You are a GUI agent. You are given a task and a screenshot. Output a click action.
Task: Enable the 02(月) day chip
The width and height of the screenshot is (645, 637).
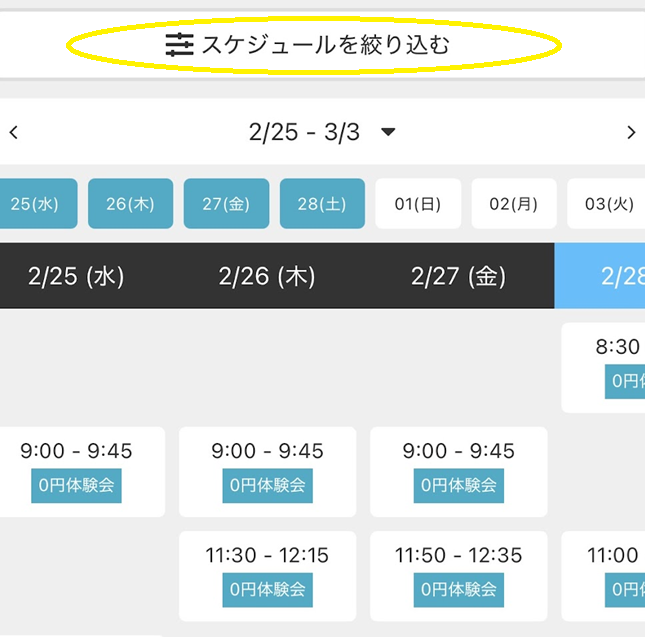(513, 204)
